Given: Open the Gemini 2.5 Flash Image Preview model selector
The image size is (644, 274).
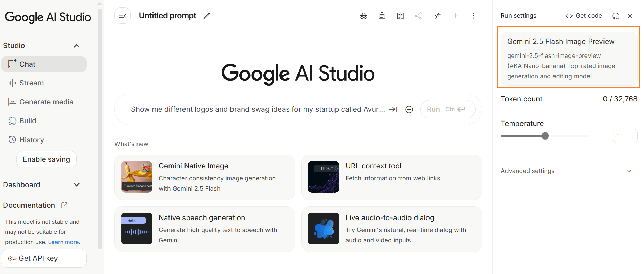Looking at the screenshot, I should pyautogui.click(x=569, y=59).
